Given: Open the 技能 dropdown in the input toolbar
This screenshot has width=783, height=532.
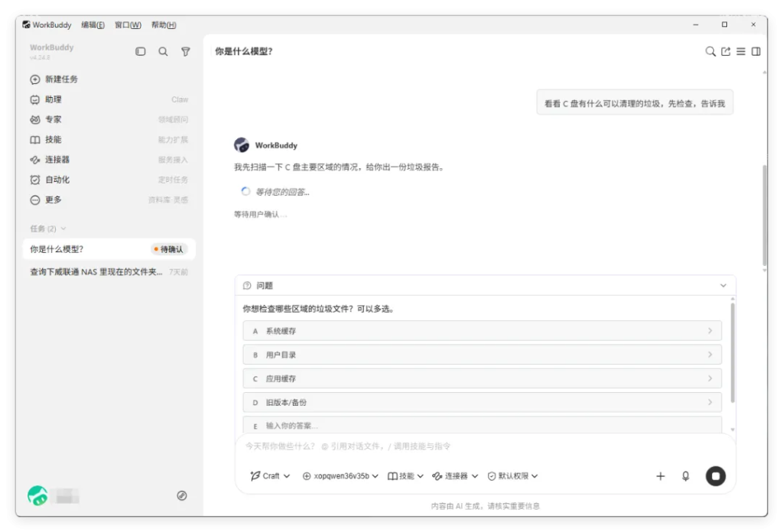Looking at the screenshot, I should coord(405,476).
